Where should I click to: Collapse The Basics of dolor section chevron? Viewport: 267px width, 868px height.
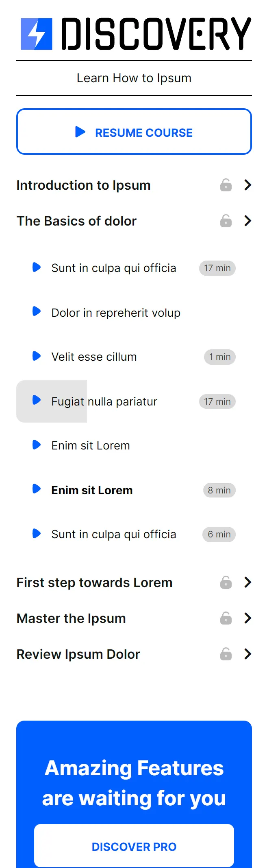(x=247, y=221)
